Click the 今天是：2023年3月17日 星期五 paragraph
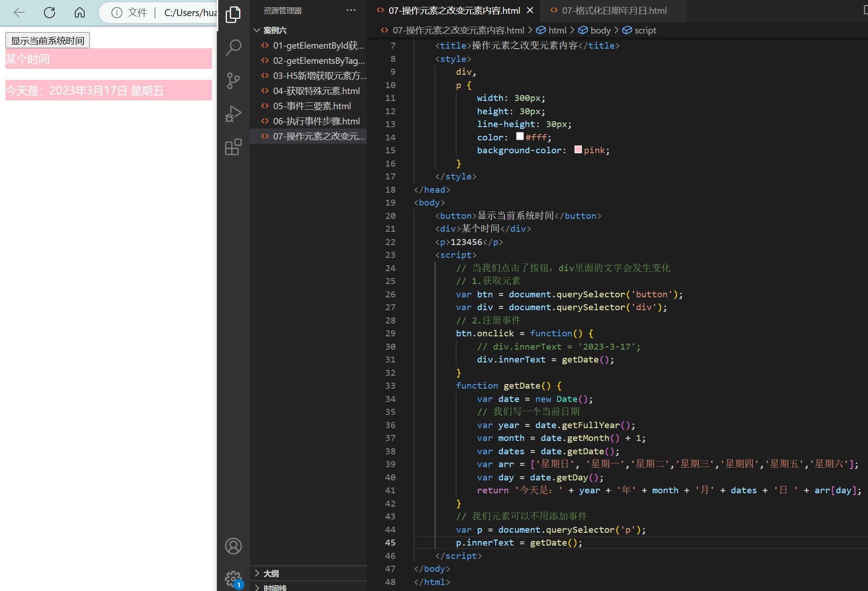 tap(108, 90)
